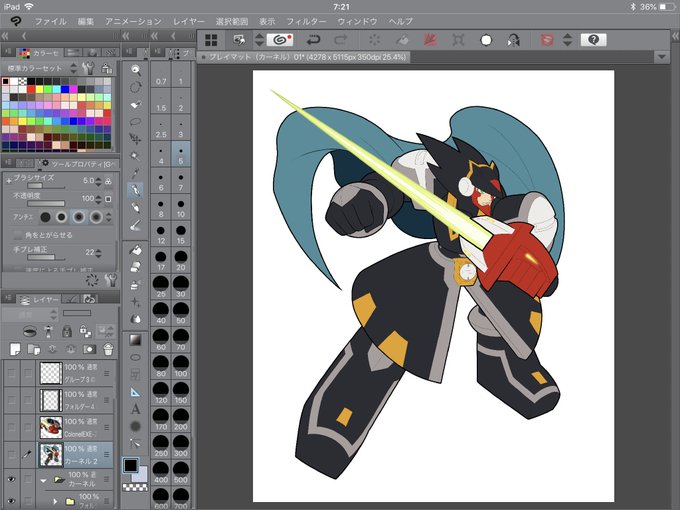Select the magnifier zoom tool

136,69
